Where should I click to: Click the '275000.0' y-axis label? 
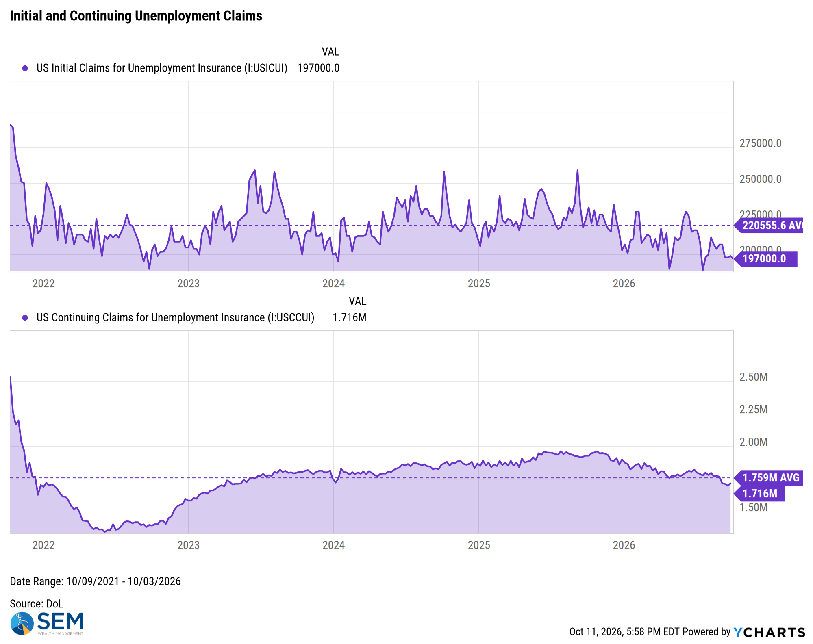760,143
